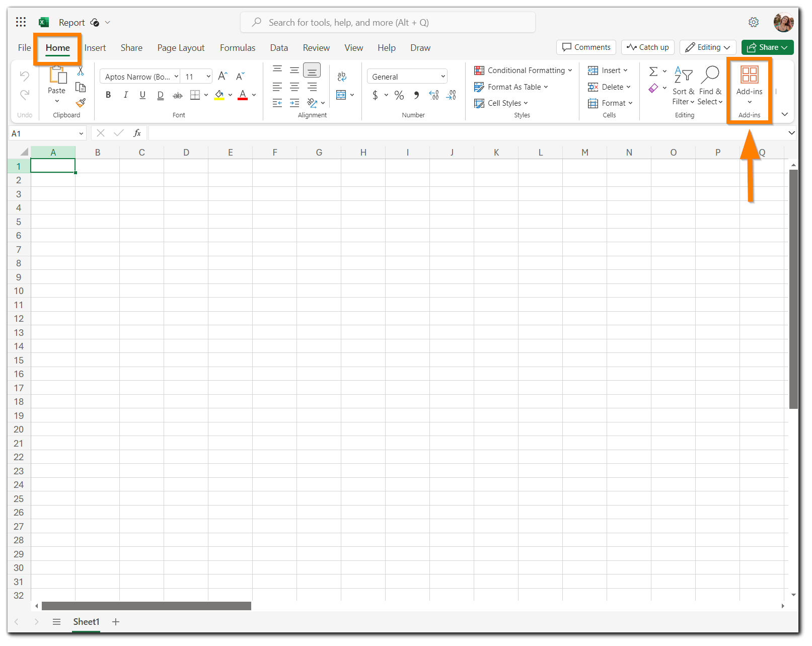Select the Cell Styles icon
Viewport: 812px width, 646px height.
pyautogui.click(x=479, y=103)
